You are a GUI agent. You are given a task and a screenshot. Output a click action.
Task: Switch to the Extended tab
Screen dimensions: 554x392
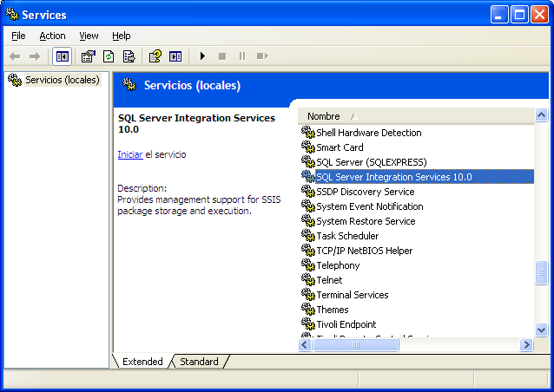point(142,362)
